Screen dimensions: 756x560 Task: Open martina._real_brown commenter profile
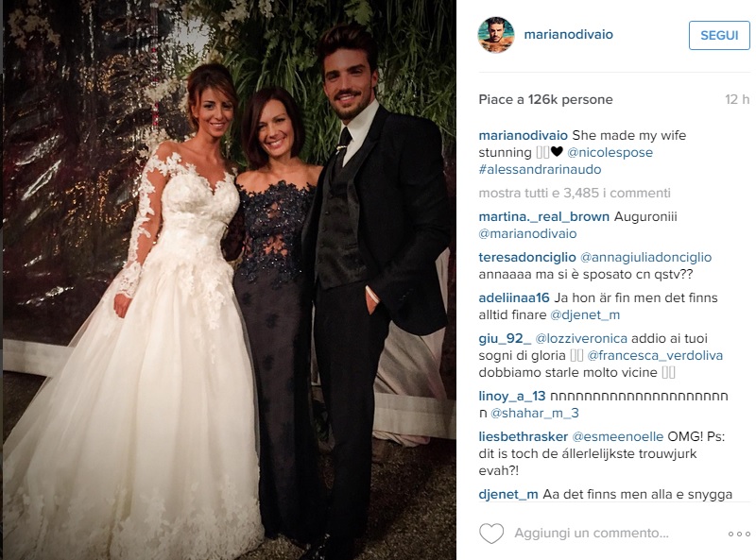[x=544, y=217]
